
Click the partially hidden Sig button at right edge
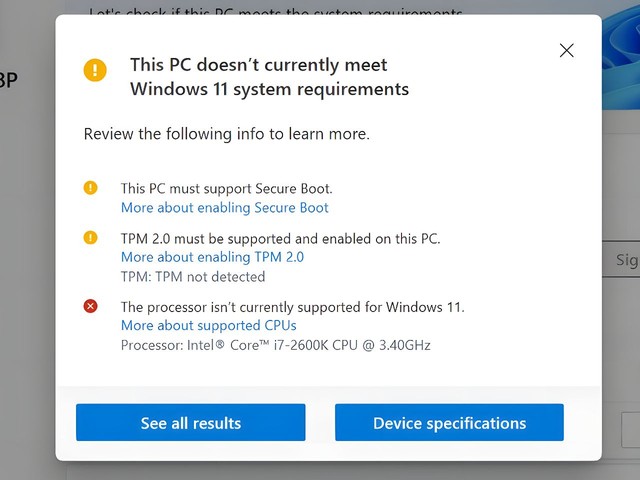coord(624,261)
